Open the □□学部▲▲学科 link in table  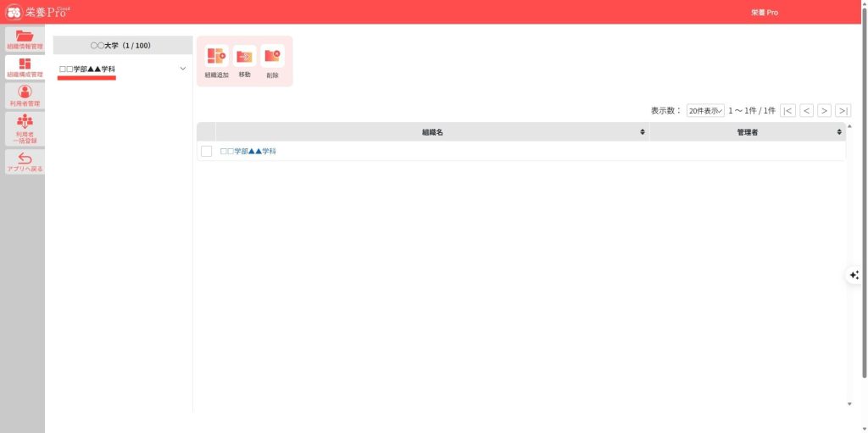click(248, 151)
